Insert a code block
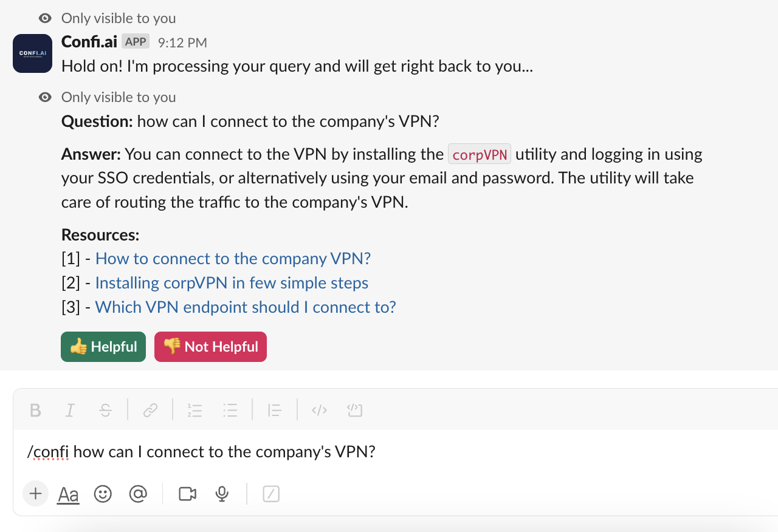778x532 pixels. coord(355,410)
